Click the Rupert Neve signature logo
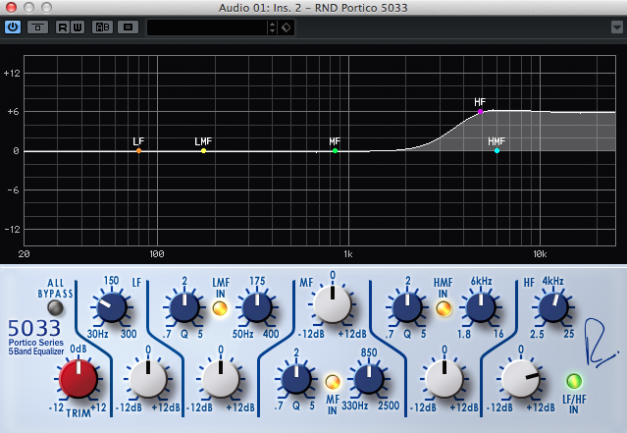 599,343
